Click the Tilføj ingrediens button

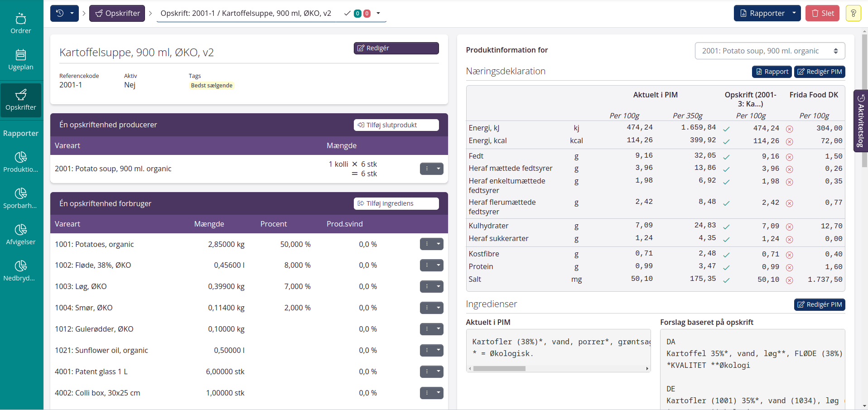click(396, 203)
